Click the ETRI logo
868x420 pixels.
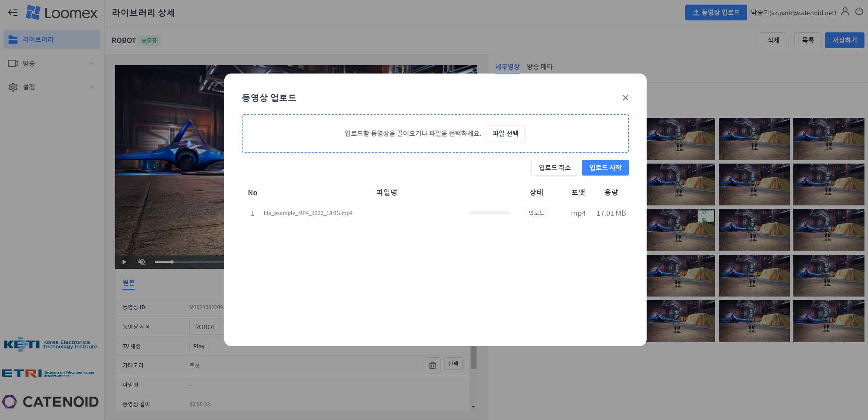tap(48, 374)
